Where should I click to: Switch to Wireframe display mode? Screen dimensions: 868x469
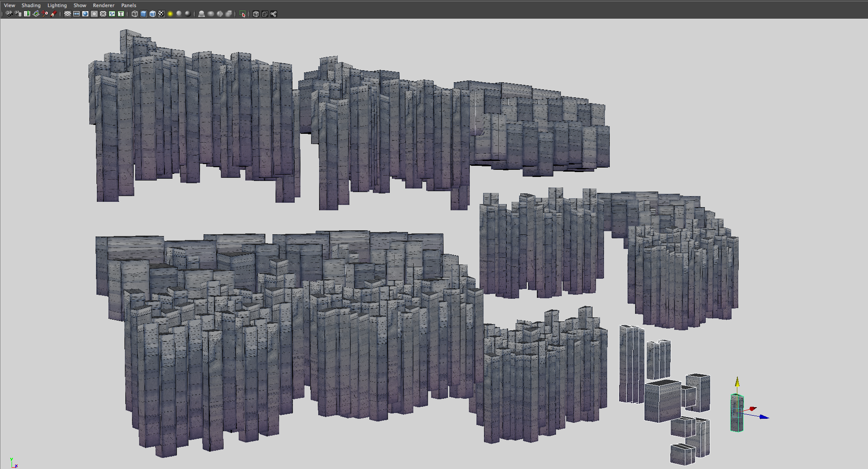(x=135, y=14)
